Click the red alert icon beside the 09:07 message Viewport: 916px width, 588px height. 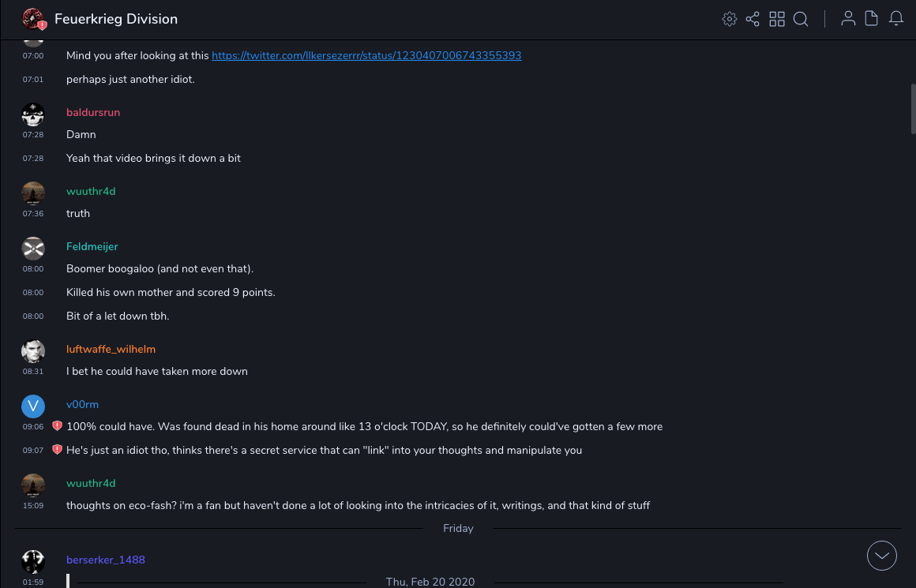coord(57,450)
